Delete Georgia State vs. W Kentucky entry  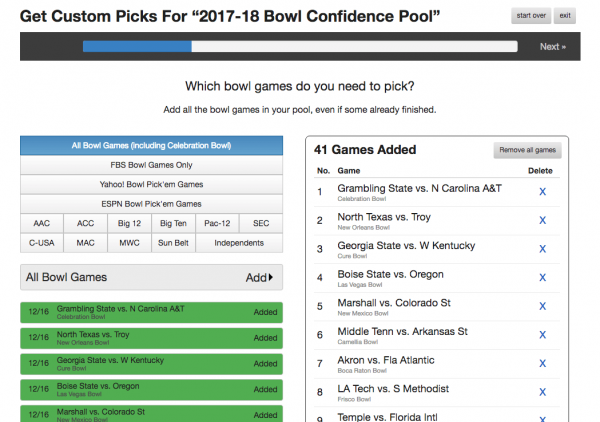(x=542, y=249)
